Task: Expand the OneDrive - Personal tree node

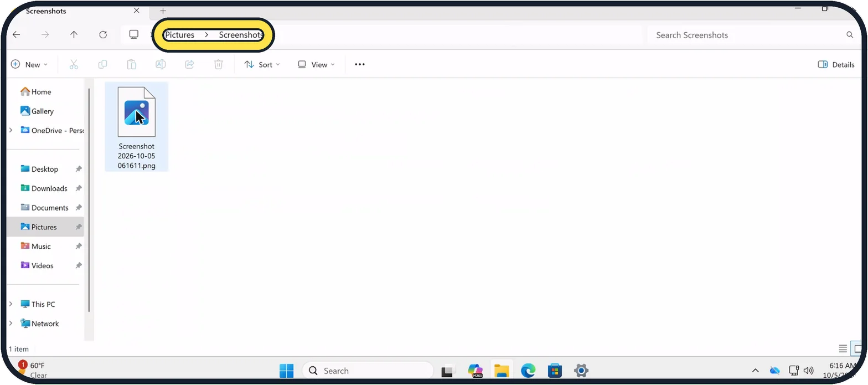Action: (x=11, y=130)
